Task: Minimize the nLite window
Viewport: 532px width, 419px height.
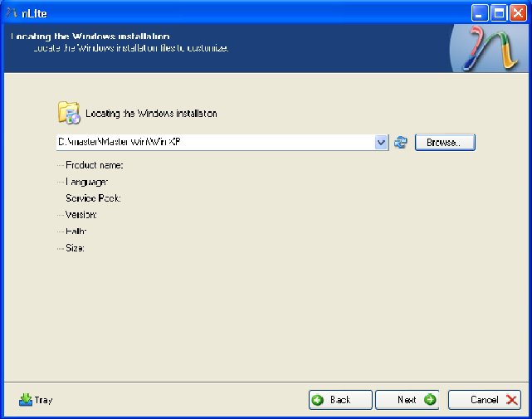Action: (x=480, y=13)
